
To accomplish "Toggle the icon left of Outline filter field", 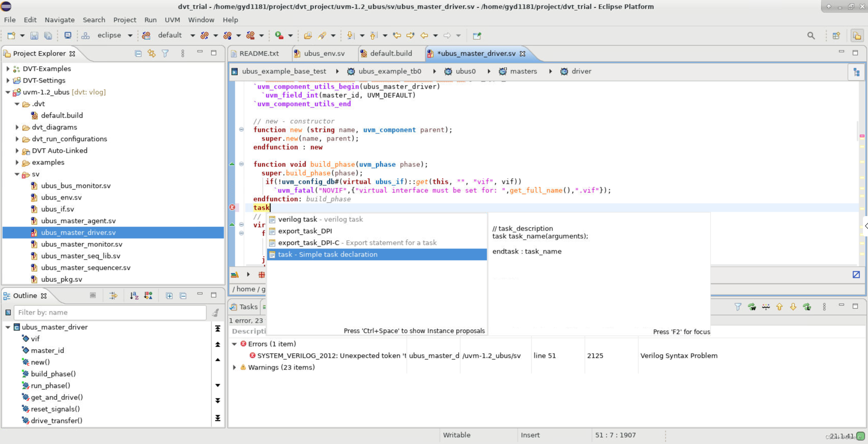I will [x=8, y=312].
